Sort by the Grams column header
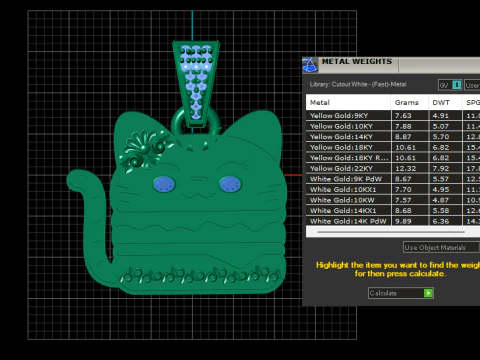Screen dimensions: 480x360 [409, 102]
